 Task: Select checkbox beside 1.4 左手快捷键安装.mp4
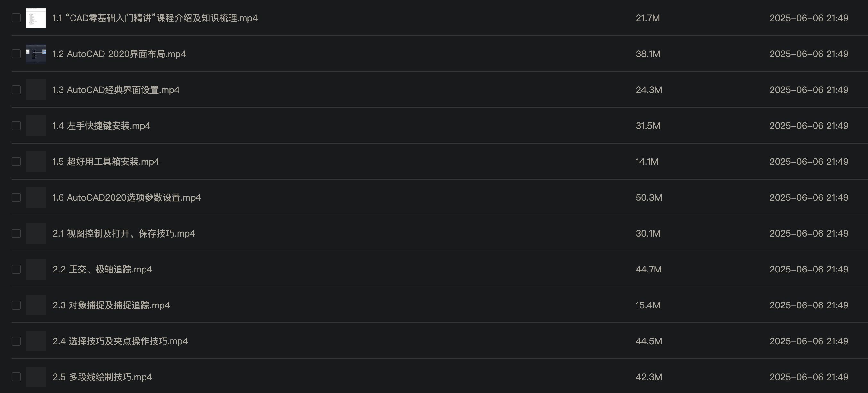pyautogui.click(x=16, y=126)
